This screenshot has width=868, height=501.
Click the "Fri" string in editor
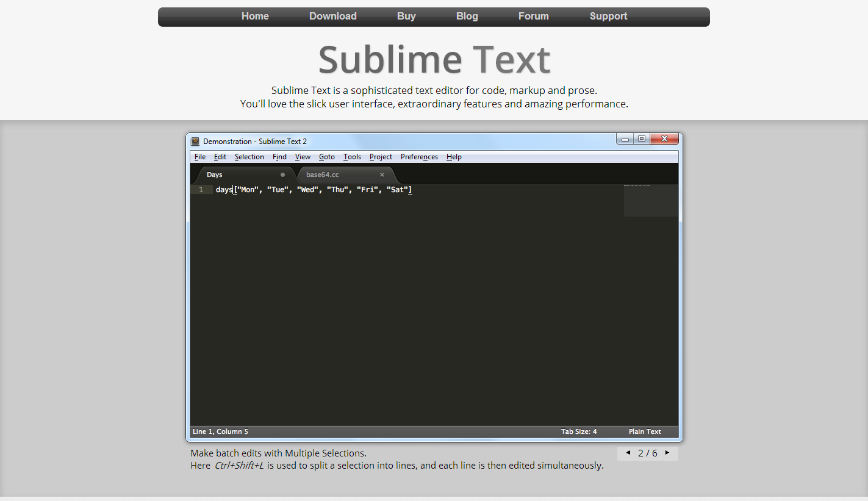(x=367, y=190)
